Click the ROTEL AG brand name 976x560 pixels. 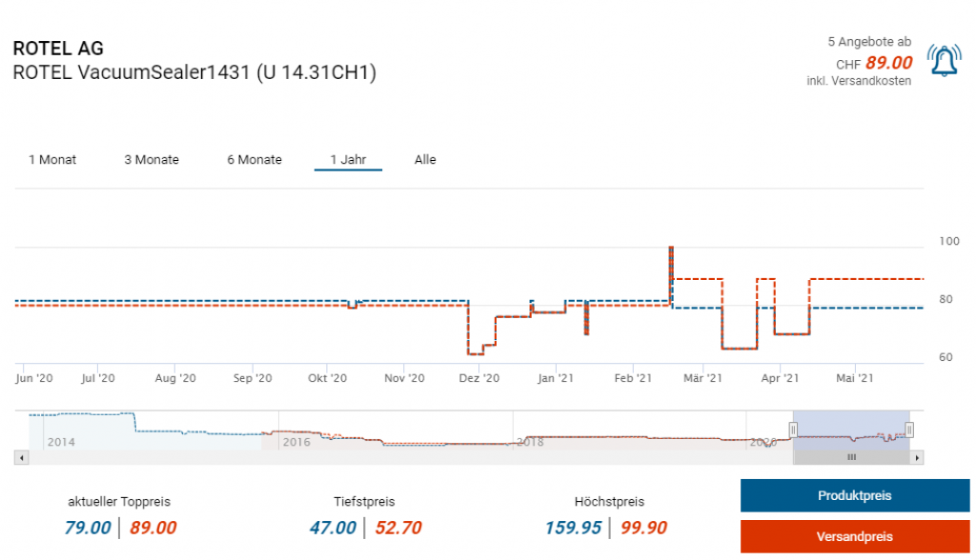click(x=58, y=49)
